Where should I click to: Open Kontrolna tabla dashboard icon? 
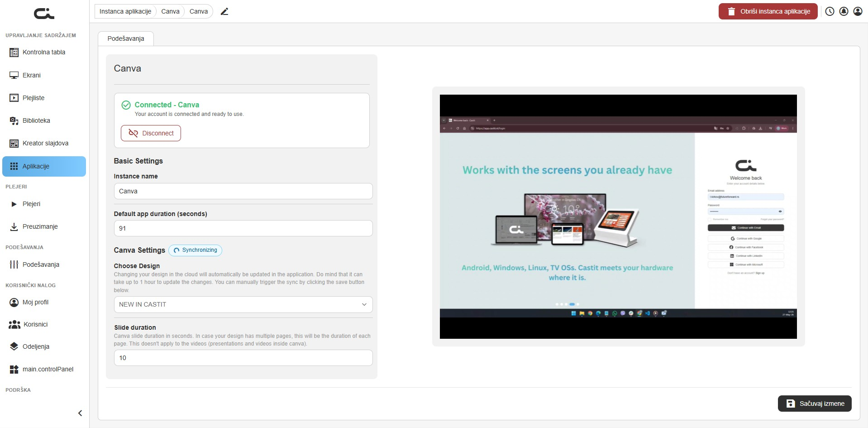coord(14,53)
